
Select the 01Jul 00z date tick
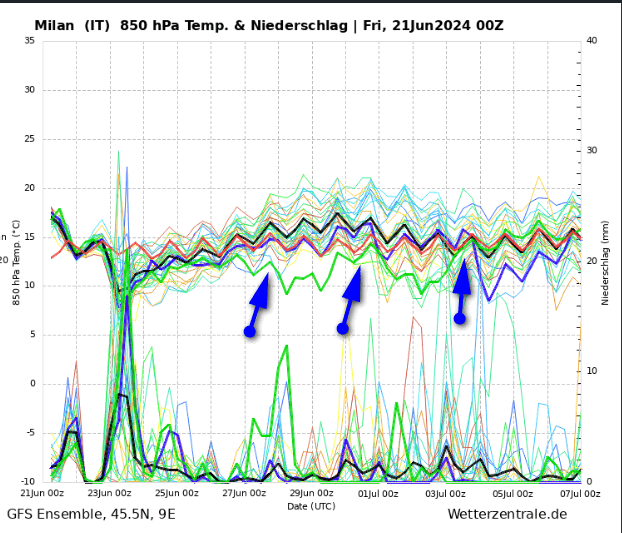pyautogui.click(x=378, y=492)
